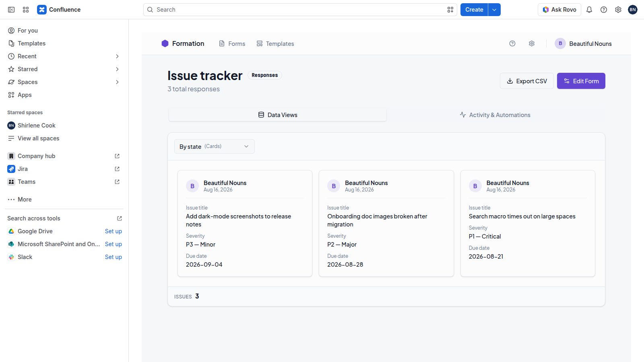Open Teams external link icon

pyautogui.click(x=117, y=182)
